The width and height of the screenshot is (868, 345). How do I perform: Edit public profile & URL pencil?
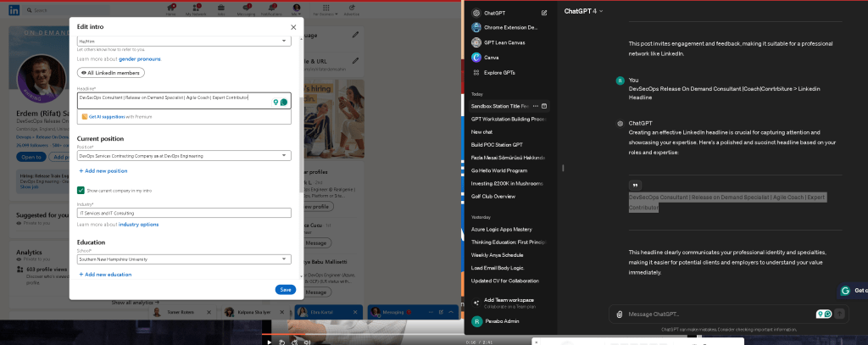355,61
